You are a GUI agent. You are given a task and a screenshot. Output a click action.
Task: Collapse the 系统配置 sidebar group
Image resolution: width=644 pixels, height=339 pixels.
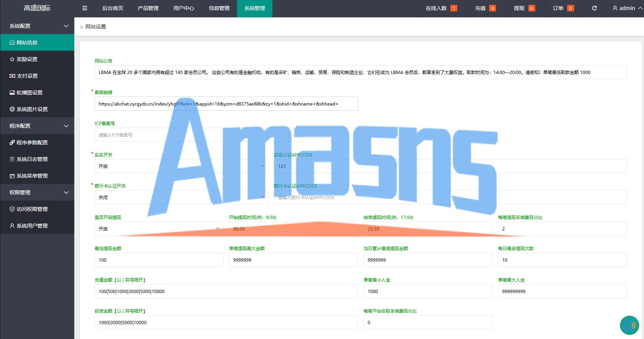coord(37,26)
